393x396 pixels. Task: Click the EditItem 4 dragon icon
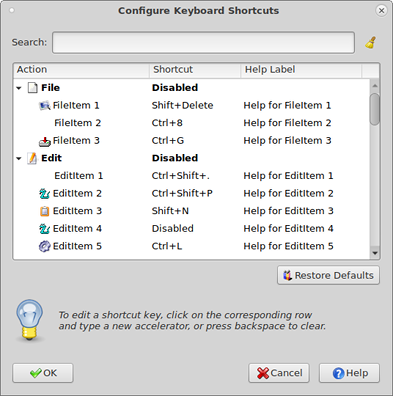44,229
